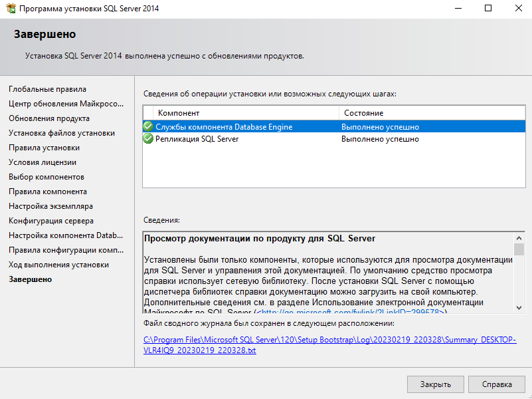
Task: Close the wizard with Закрыть button
Action: click(x=435, y=384)
